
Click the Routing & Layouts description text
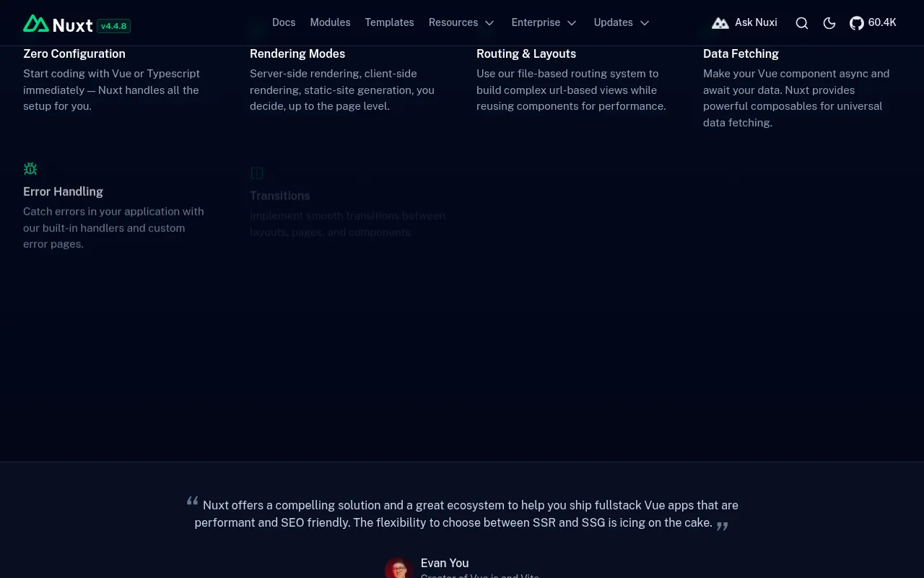click(x=571, y=90)
